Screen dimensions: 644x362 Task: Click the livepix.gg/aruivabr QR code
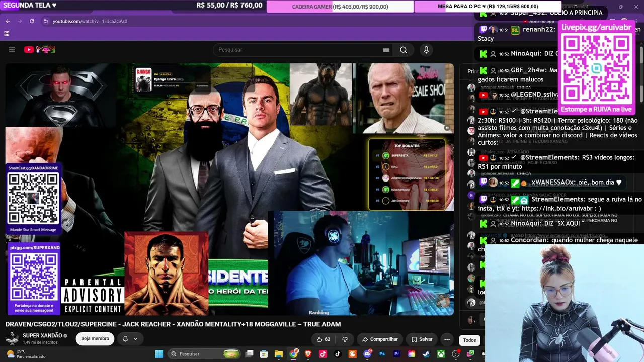[x=596, y=69]
